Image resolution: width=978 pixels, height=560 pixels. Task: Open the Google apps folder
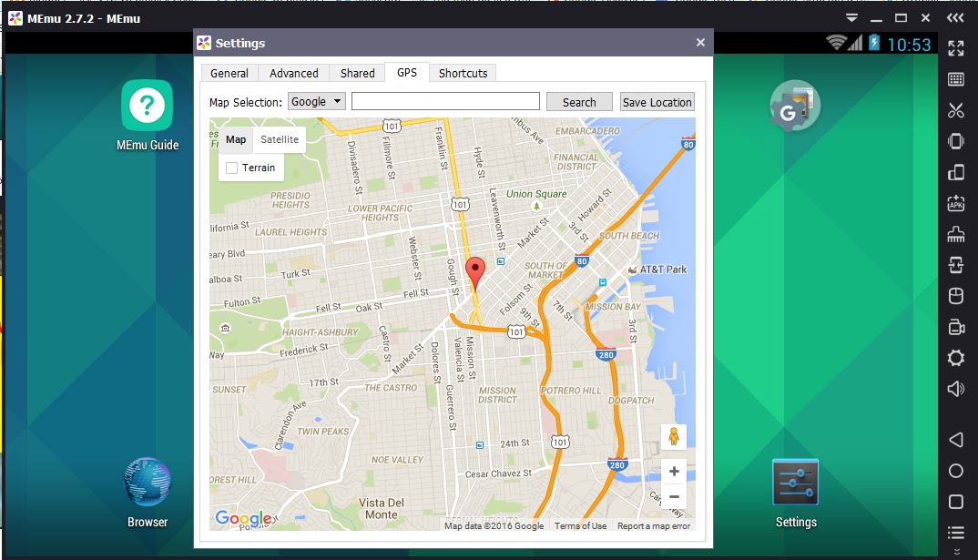pos(795,106)
